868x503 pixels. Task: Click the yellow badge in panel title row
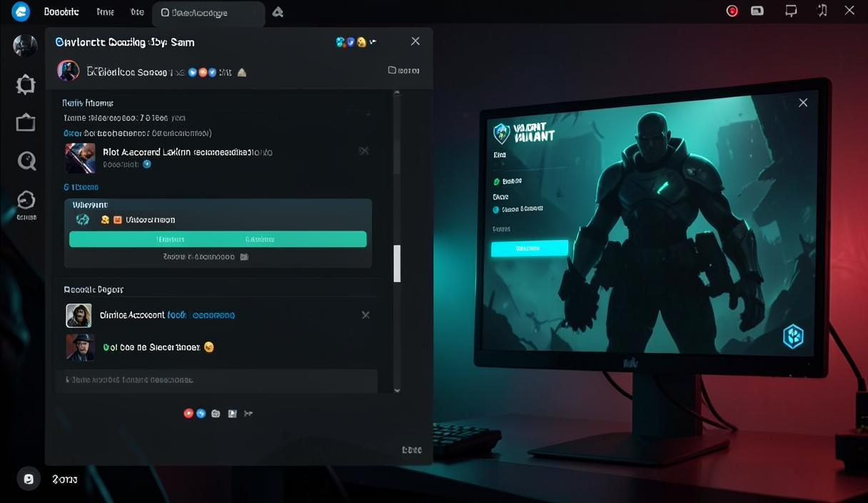[x=361, y=42]
